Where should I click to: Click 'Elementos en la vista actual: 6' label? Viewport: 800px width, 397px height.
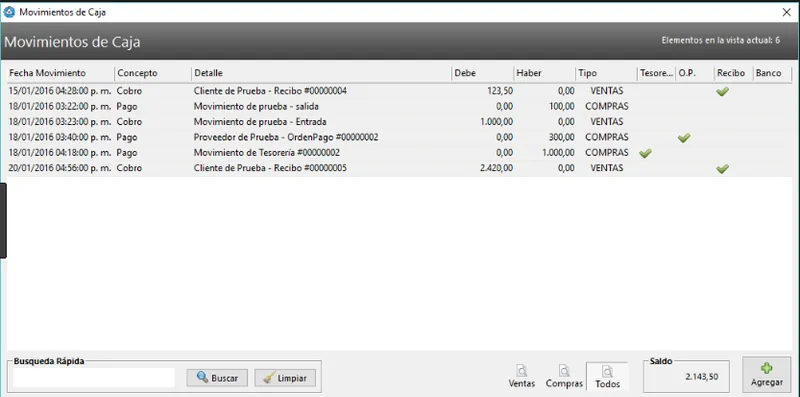pyautogui.click(x=720, y=40)
